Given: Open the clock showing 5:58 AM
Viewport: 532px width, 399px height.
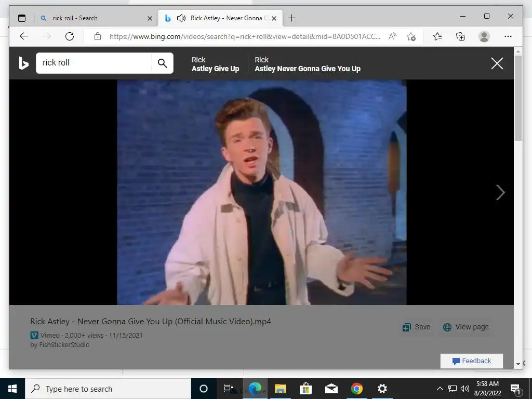Looking at the screenshot, I should [487, 389].
